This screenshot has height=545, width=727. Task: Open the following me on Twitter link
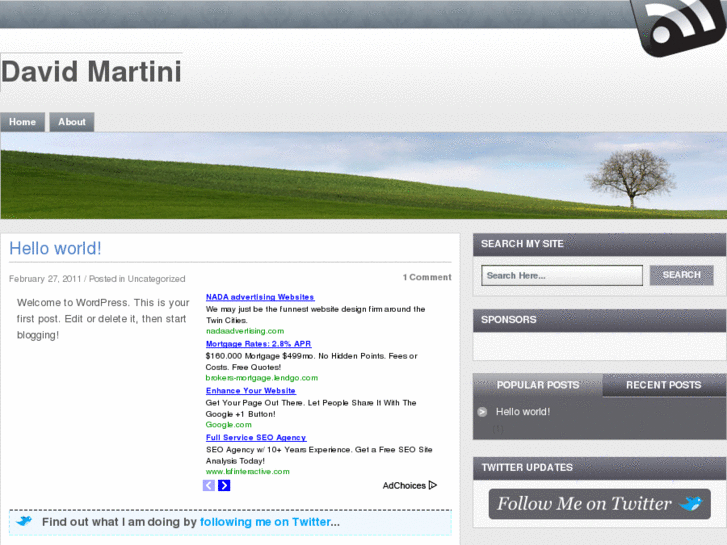[265, 522]
